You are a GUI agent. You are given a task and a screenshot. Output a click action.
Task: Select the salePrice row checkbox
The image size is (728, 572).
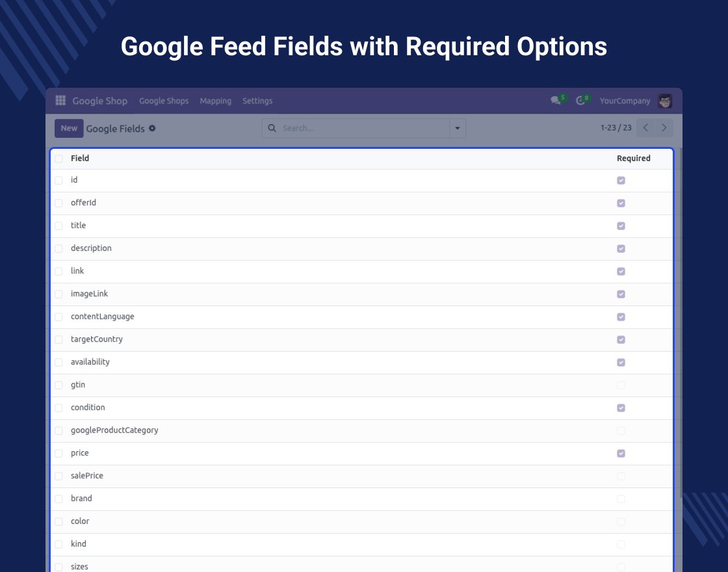(x=58, y=476)
